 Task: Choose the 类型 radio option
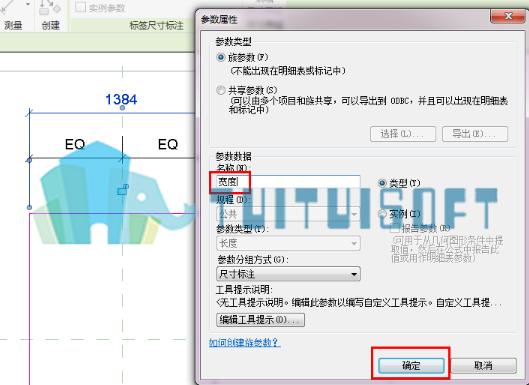click(x=382, y=183)
